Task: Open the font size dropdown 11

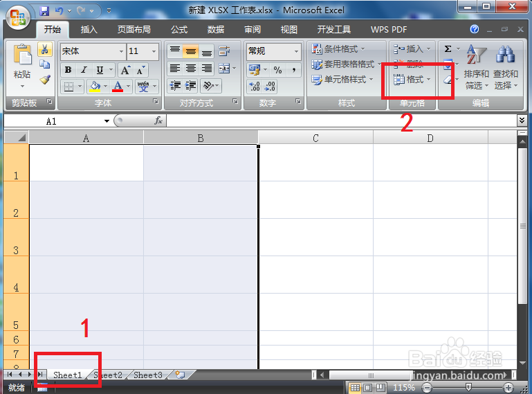Action: (154, 52)
